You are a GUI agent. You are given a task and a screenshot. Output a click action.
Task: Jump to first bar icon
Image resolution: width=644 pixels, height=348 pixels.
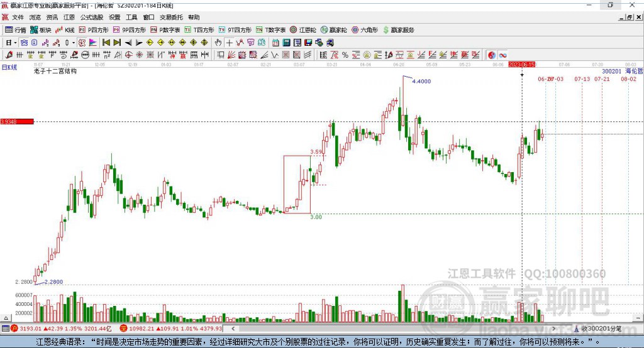(106, 43)
